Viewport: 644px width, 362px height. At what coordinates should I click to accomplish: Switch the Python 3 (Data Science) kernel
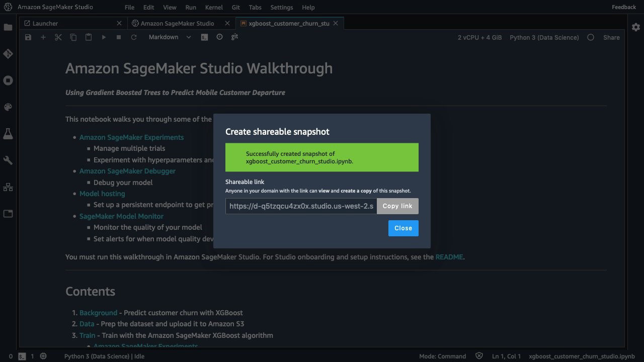[x=544, y=37]
